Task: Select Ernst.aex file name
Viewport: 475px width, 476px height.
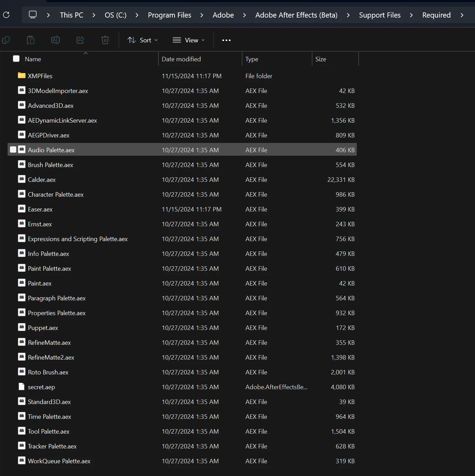Action: [40, 224]
